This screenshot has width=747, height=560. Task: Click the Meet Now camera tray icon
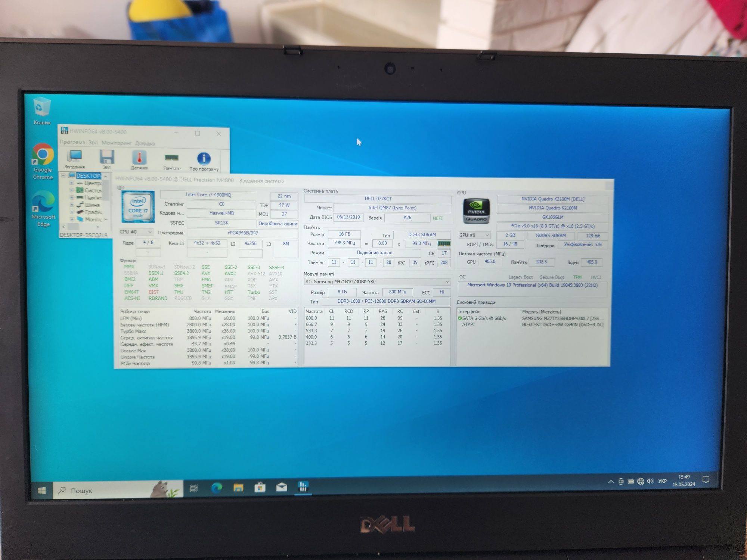click(x=621, y=482)
